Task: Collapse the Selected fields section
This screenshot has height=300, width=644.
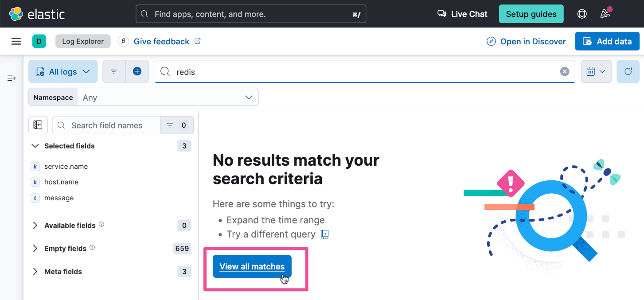Action: pos(35,146)
